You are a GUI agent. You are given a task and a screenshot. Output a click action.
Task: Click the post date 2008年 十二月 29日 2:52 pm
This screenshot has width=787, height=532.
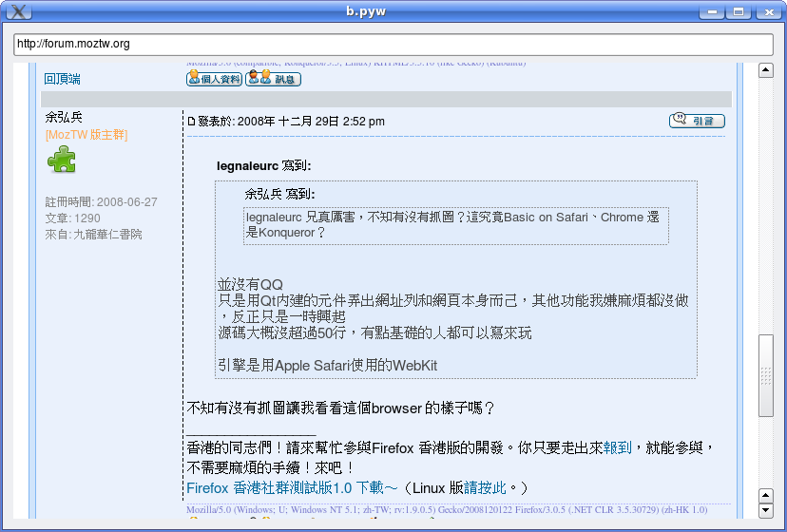coord(311,122)
